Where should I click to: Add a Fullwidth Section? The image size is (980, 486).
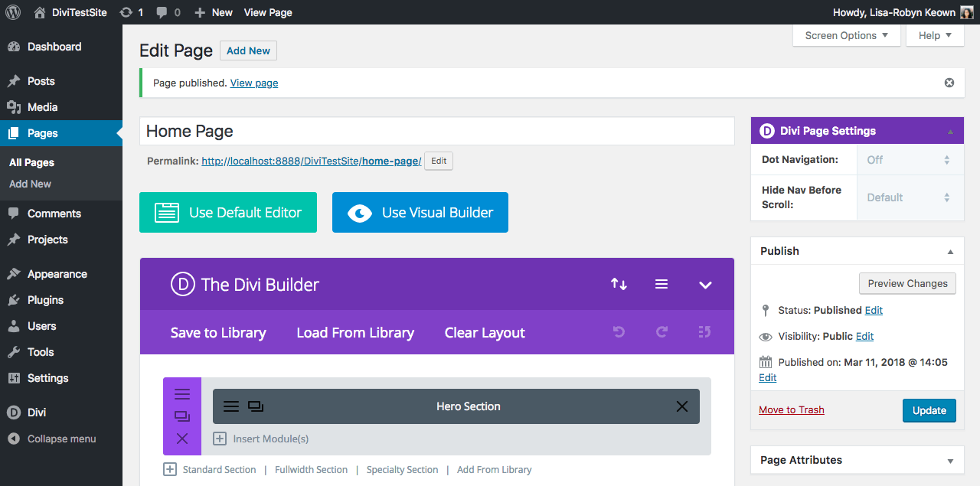tap(311, 470)
